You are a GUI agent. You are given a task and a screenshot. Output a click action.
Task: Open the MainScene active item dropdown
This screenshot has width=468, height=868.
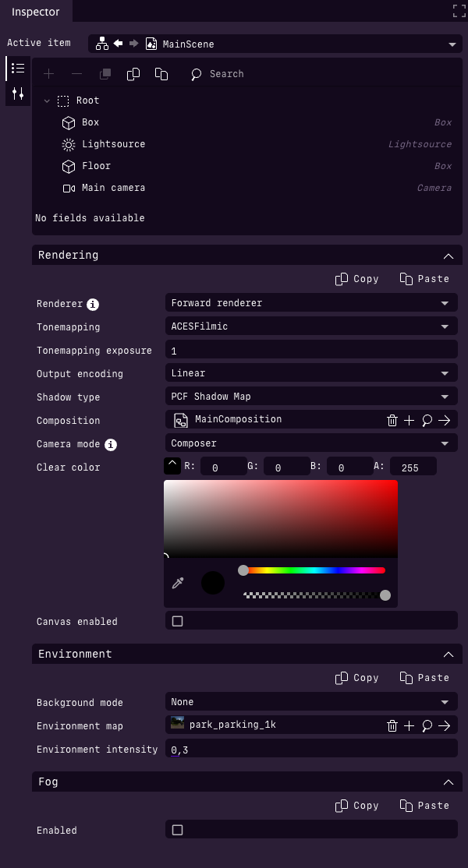[x=452, y=44]
